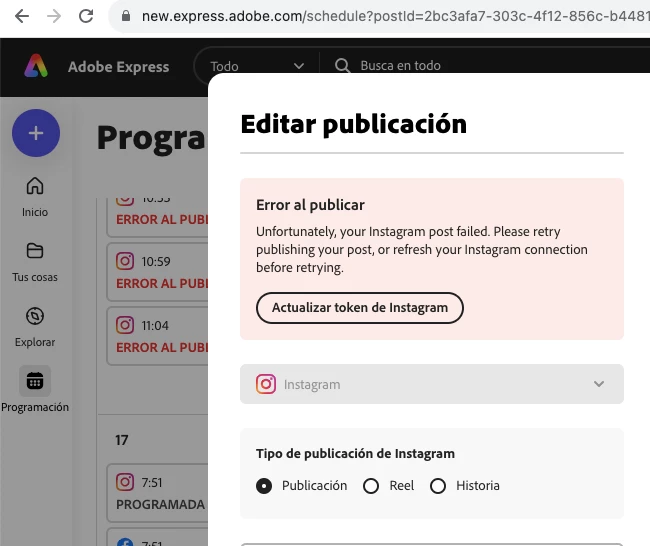Click the Error al publicar heading
650x546 pixels.
coord(310,205)
